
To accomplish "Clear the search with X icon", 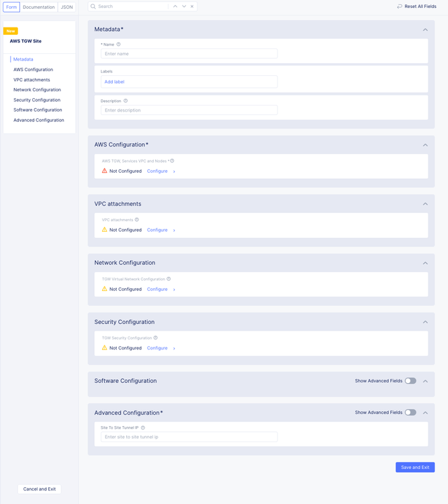I will pos(192,6).
